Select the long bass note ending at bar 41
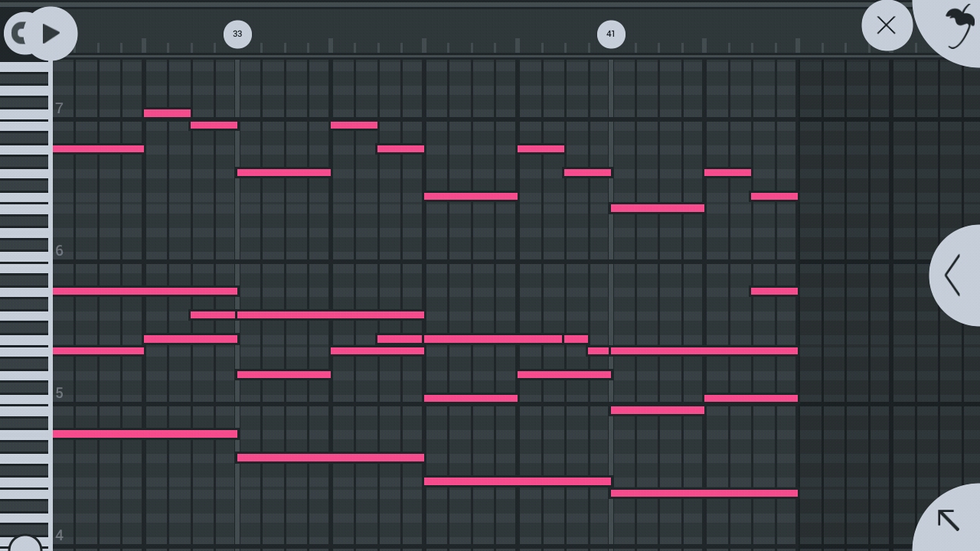Image resolution: width=980 pixels, height=551 pixels. (518, 481)
